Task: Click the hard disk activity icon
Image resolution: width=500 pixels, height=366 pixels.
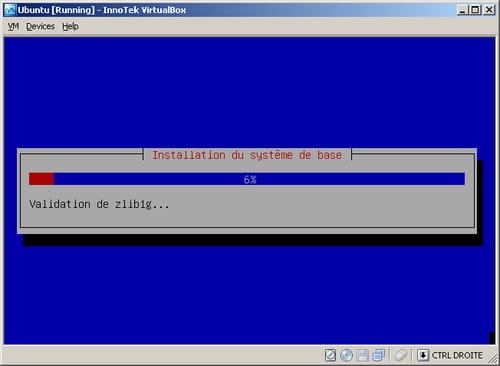Action: click(x=330, y=355)
